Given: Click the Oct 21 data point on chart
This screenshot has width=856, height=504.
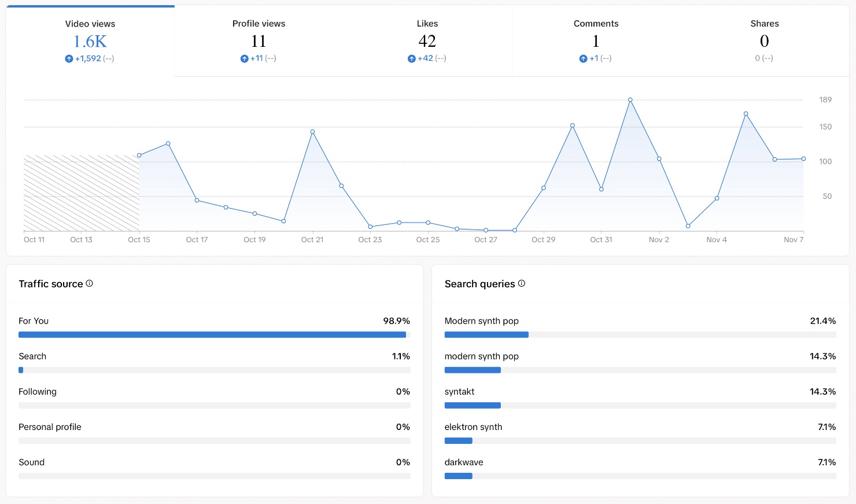Looking at the screenshot, I should (x=312, y=132).
